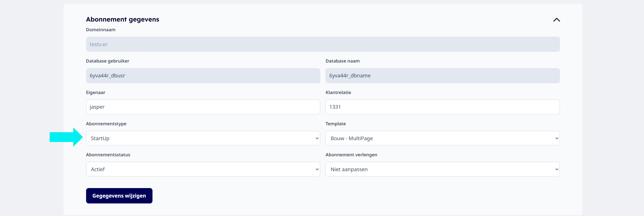Open the Abonnementsstatus dropdown showing Actief
644x216 pixels.
tap(203, 169)
